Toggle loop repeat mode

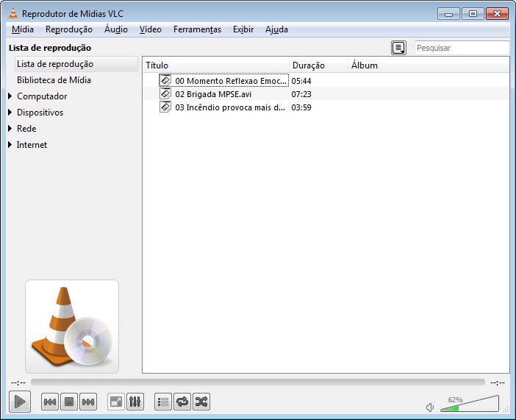click(x=182, y=402)
